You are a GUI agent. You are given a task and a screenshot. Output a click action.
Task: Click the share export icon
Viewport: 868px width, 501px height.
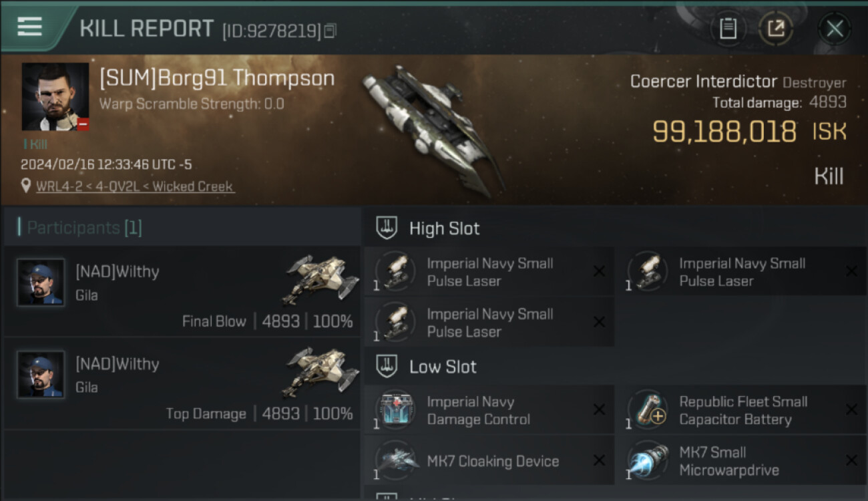click(776, 29)
